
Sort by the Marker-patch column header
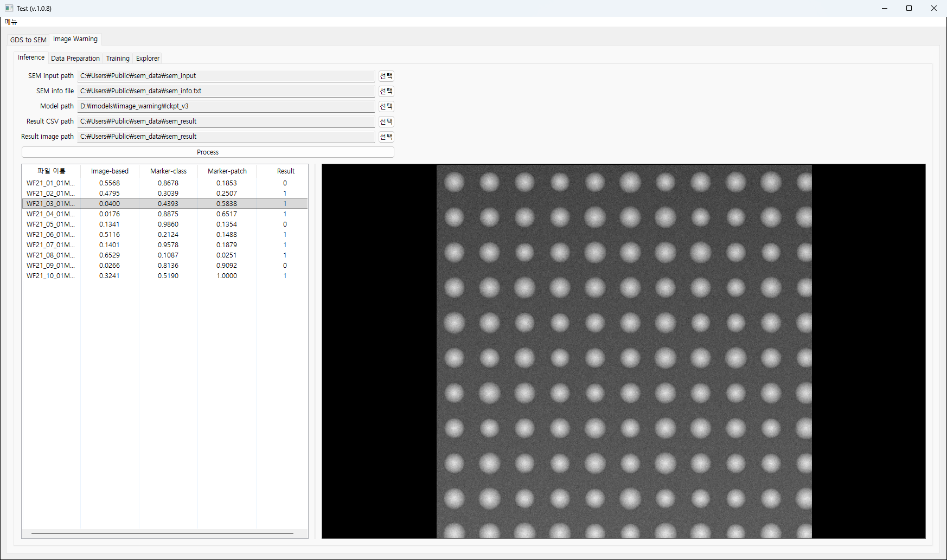click(x=227, y=171)
